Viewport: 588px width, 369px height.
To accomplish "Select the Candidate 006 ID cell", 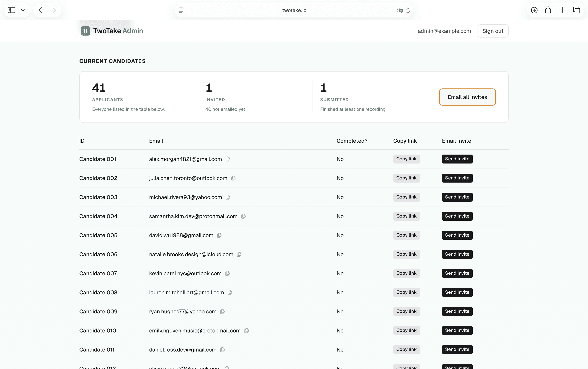I will point(98,254).
